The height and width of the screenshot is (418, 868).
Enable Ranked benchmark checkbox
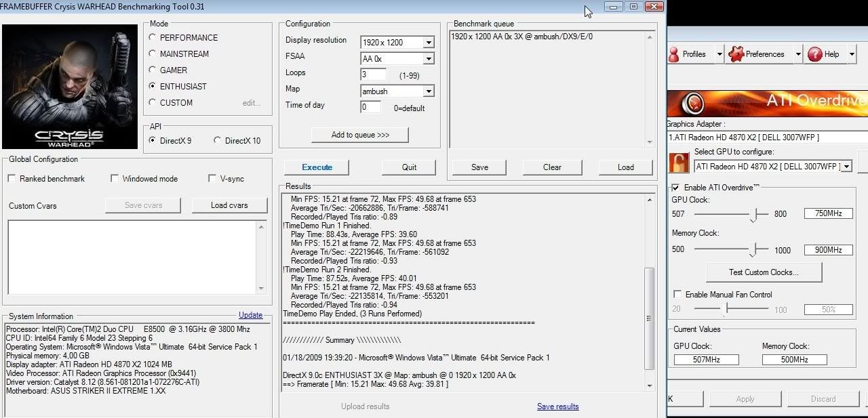pos(12,179)
